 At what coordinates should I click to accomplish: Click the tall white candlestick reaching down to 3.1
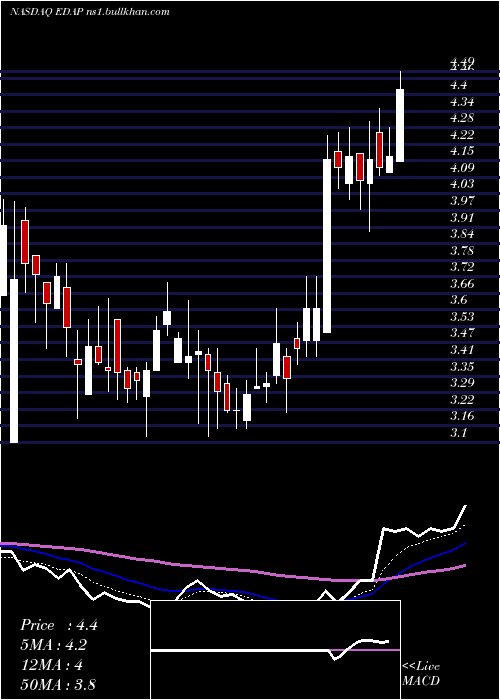click(14, 361)
